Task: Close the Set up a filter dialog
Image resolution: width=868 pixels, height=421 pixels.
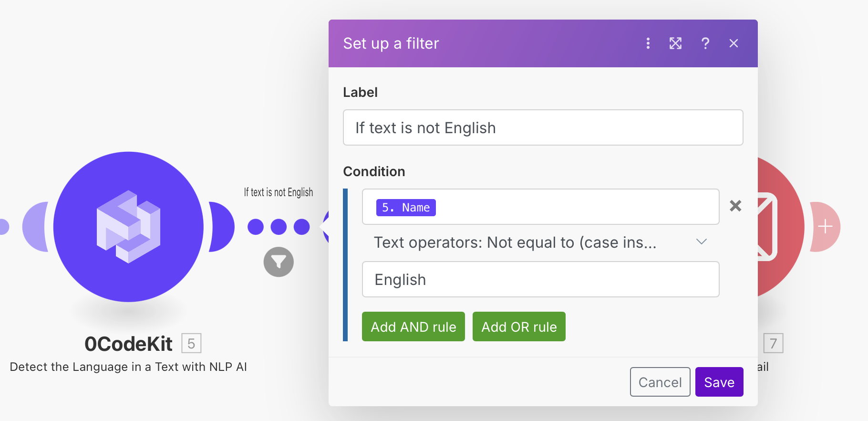Action: coord(734,43)
